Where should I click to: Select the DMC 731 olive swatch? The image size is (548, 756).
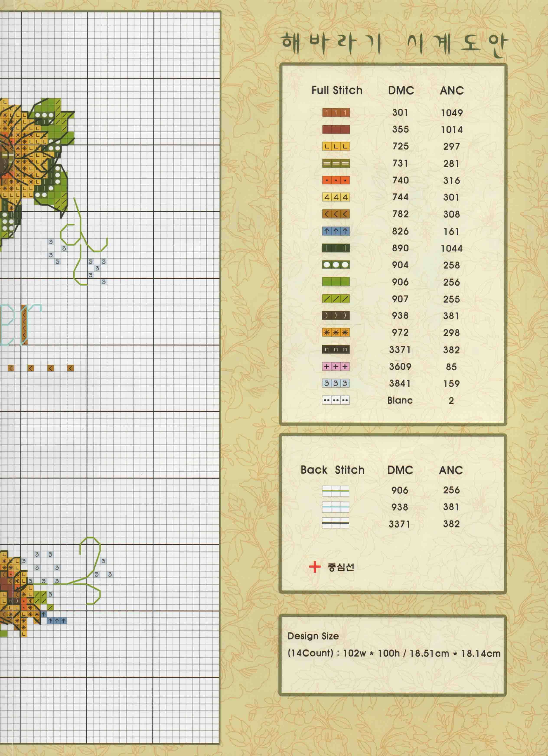coord(336,163)
